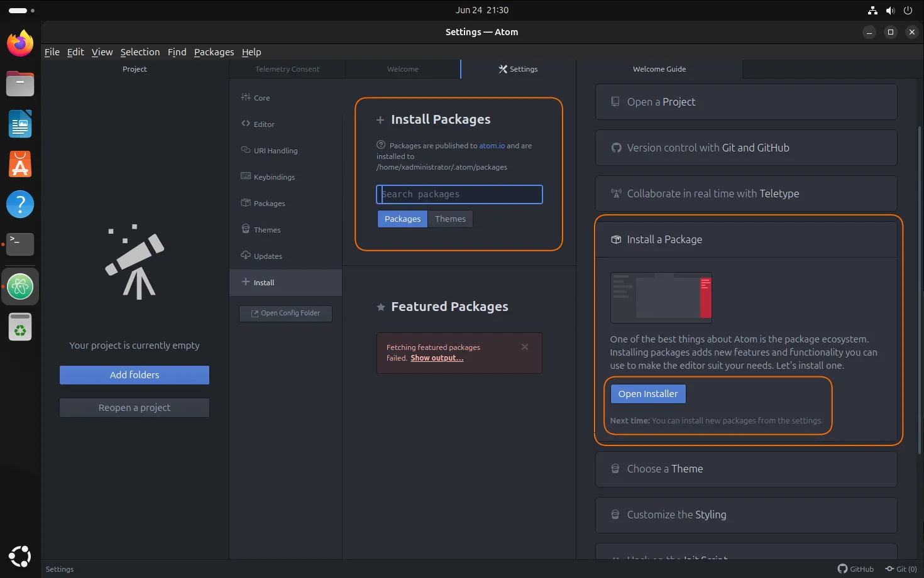924x578 pixels.
Task: Click the Open Installer button
Action: click(x=648, y=394)
